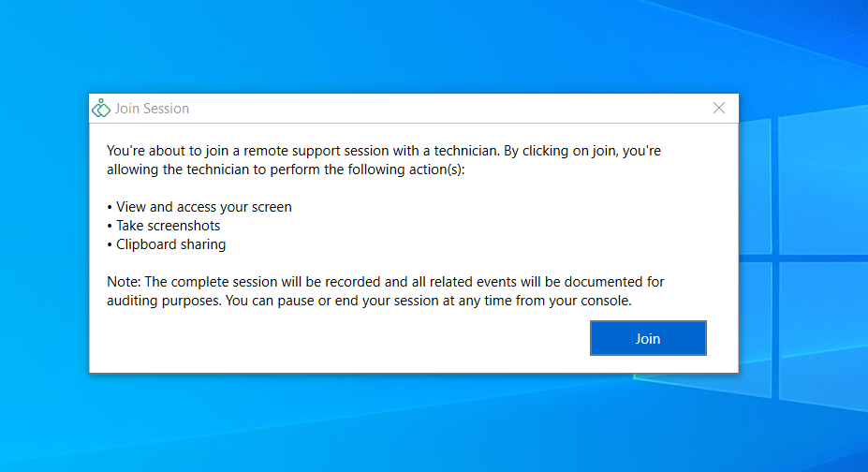Close the Join Session dialog
Image resolution: width=868 pixels, height=472 pixels.
[x=719, y=108]
